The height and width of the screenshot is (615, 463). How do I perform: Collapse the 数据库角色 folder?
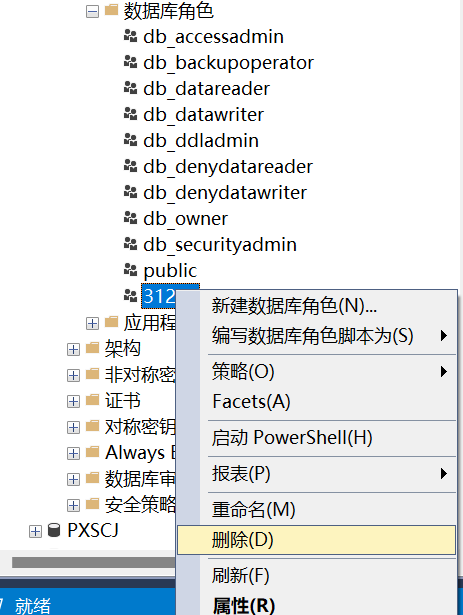(x=92, y=12)
